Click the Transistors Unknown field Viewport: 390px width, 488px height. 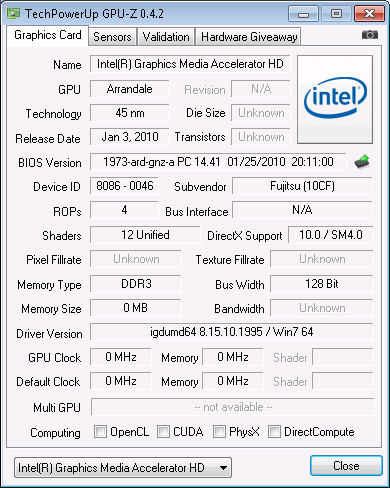pos(261,137)
